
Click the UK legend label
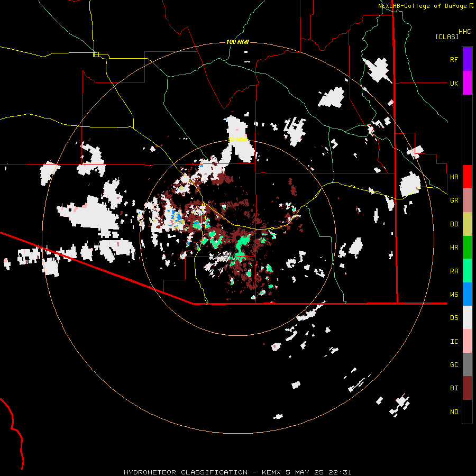point(454,83)
